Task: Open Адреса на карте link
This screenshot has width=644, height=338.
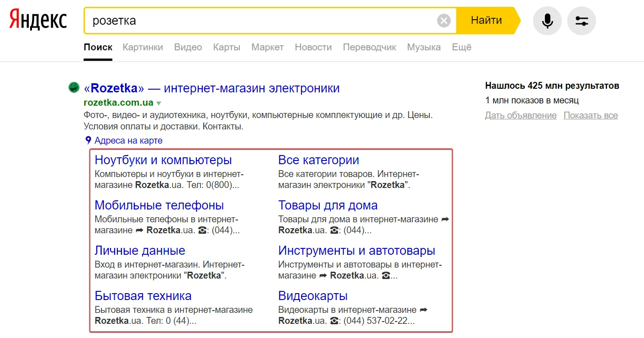Action: (x=128, y=140)
